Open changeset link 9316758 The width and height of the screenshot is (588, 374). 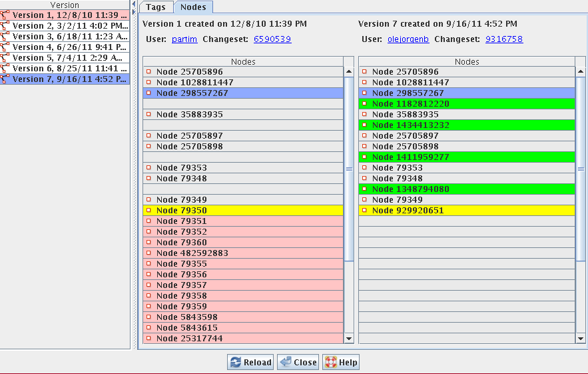click(504, 39)
